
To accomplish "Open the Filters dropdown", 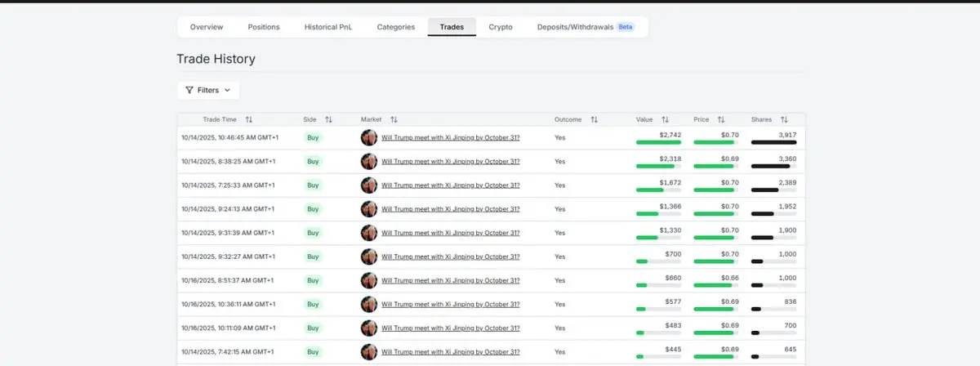I will coord(208,90).
